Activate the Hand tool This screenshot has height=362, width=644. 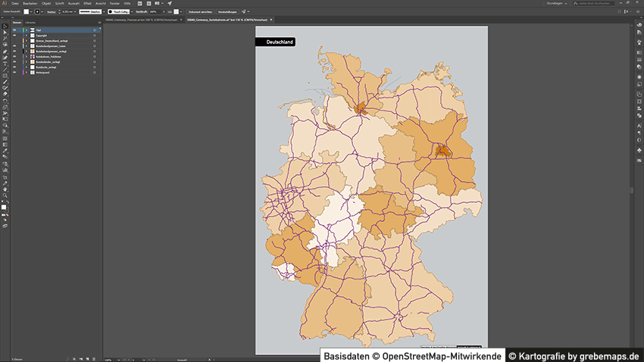[x=5, y=189]
